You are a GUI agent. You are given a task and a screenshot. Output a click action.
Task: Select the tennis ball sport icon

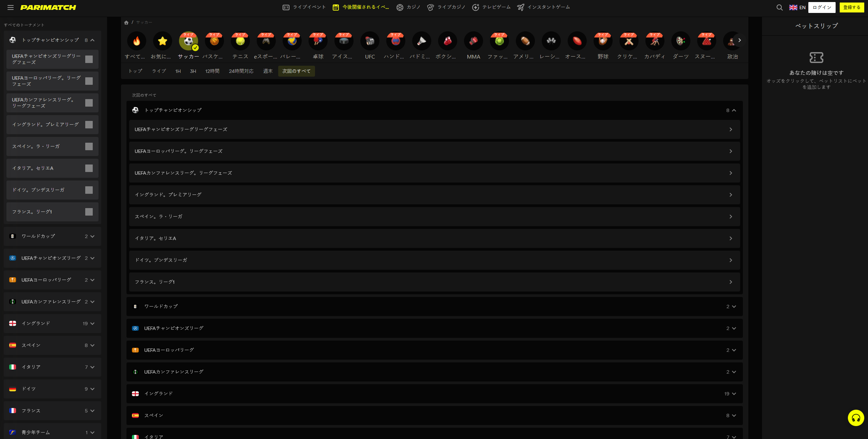(240, 41)
